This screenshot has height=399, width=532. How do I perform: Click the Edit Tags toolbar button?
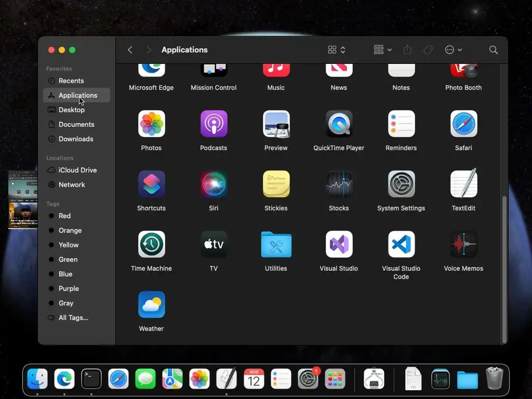[428, 50]
